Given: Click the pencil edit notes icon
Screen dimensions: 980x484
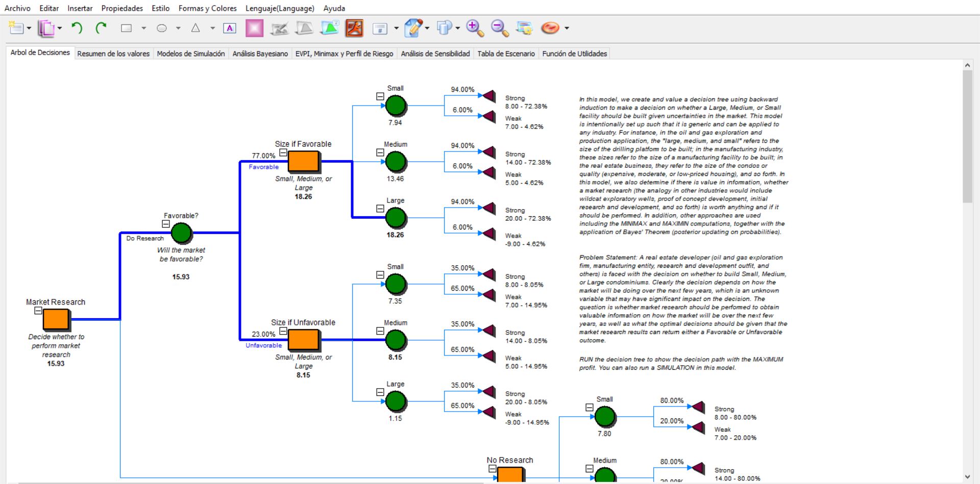Looking at the screenshot, I should [x=413, y=28].
